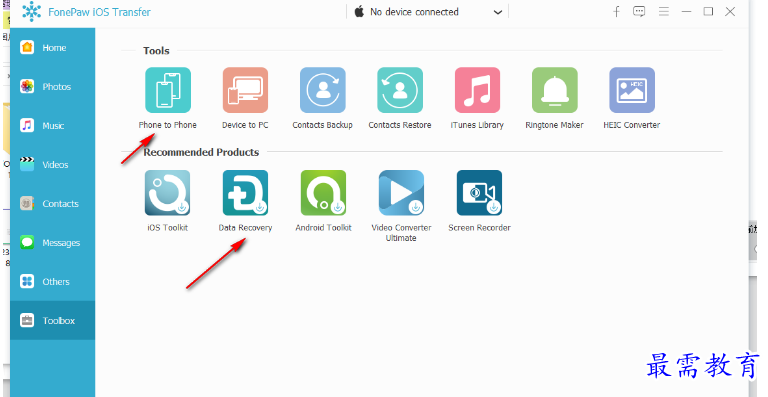The height and width of the screenshot is (397, 768).
Task: Go to the Home section
Action: [52, 47]
